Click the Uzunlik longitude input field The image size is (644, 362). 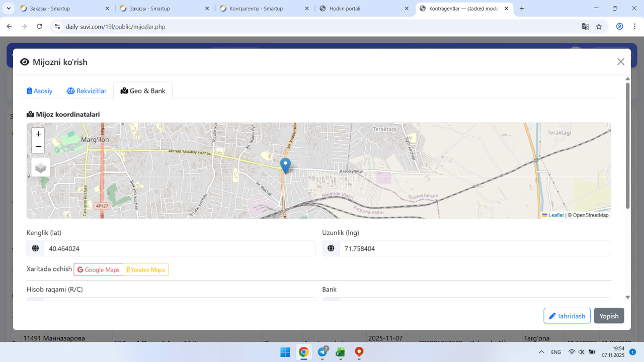click(474, 248)
